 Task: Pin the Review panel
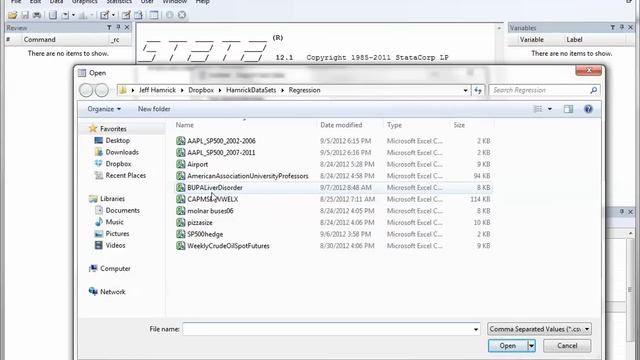coord(118,27)
